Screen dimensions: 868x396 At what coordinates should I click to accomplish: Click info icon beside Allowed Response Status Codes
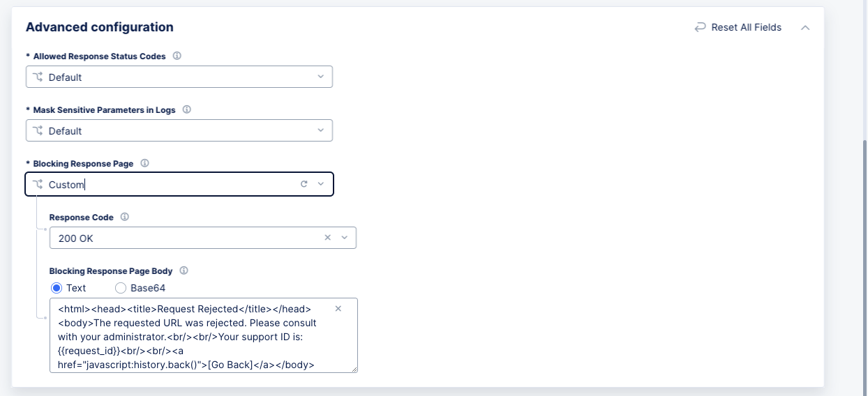point(177,56)
